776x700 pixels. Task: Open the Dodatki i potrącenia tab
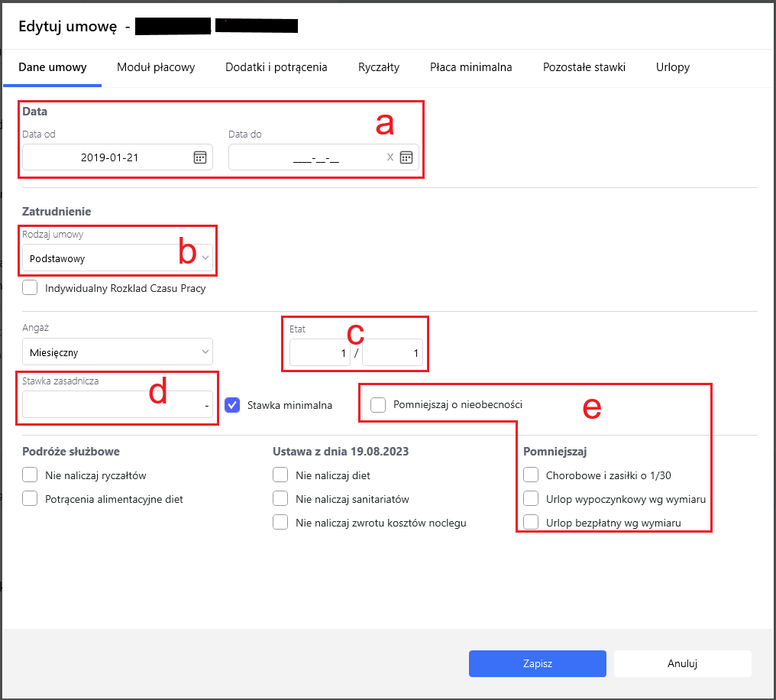tap(276, 67)
